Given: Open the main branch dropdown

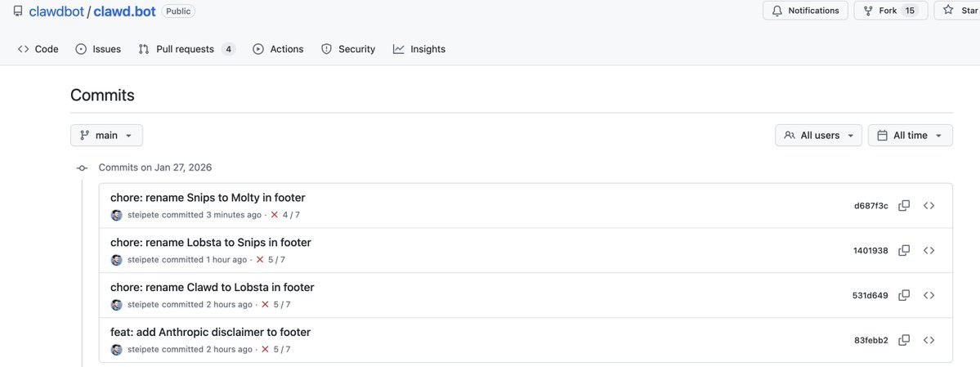Looking at the screenshot, I should (x=106, y=136).
